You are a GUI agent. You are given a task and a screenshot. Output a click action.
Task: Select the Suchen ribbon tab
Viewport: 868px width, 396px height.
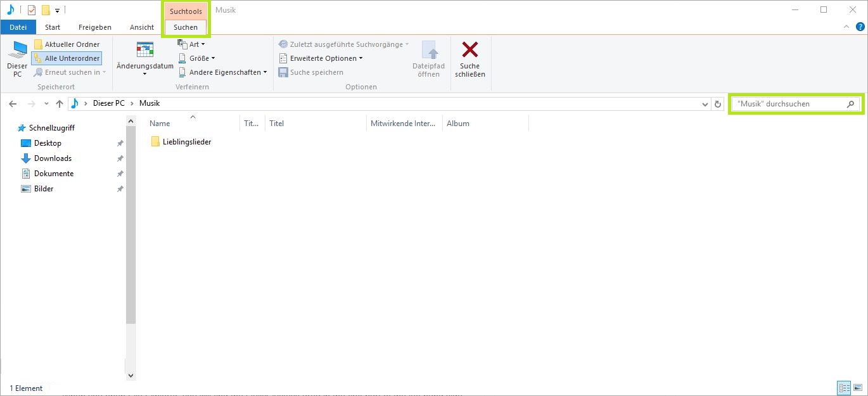[186, 27]
